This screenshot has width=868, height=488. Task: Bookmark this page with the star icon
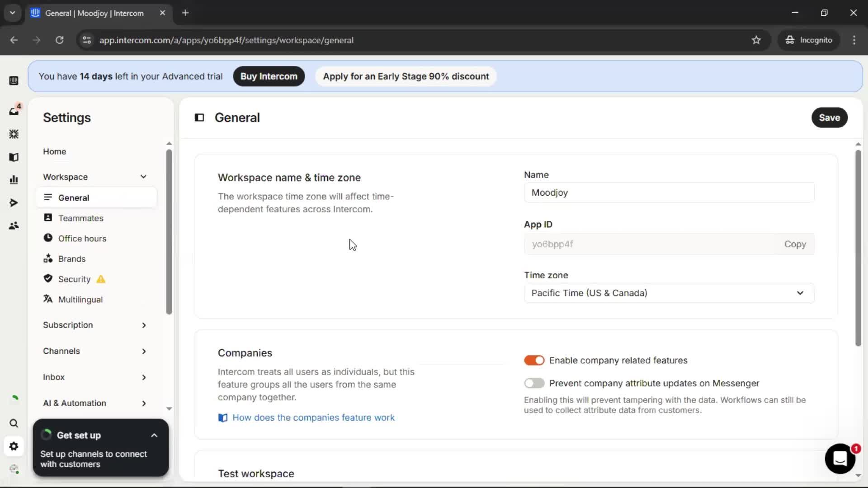pos(756,40)
